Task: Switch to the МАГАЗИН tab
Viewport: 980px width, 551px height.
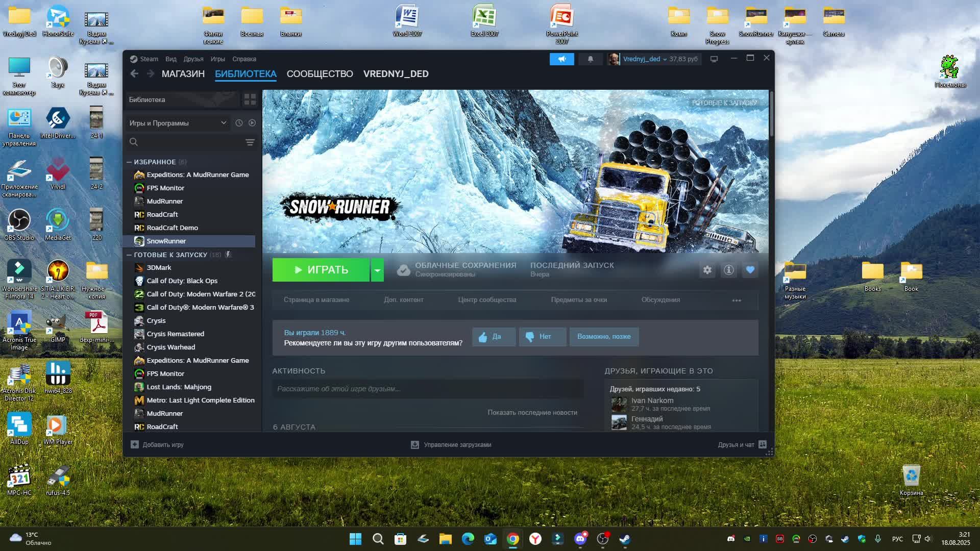Action: click(183, 74)
